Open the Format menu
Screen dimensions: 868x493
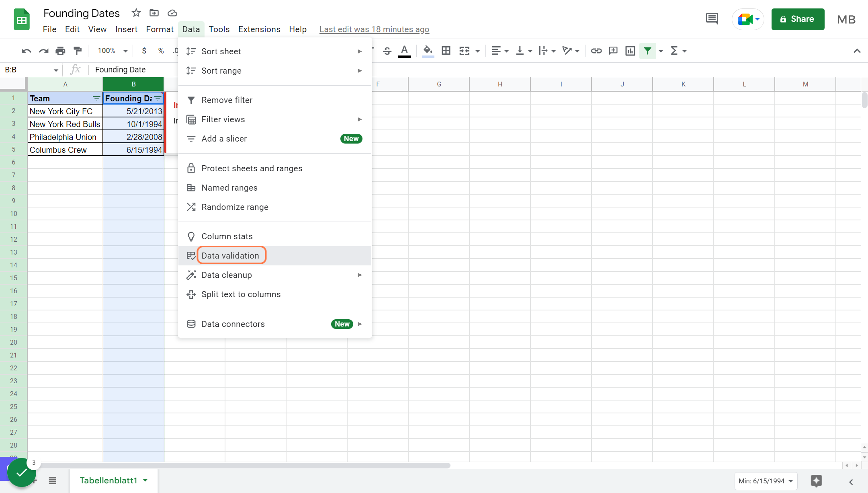tap(160, 29)
